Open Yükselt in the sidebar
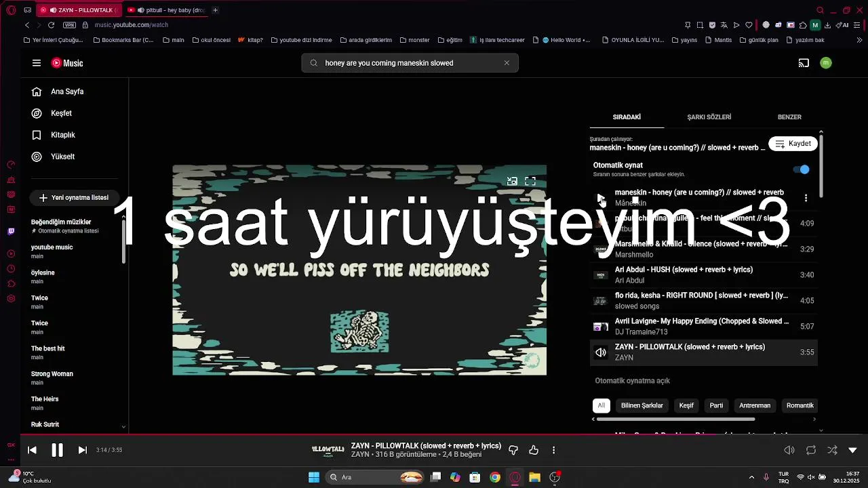 75,157
